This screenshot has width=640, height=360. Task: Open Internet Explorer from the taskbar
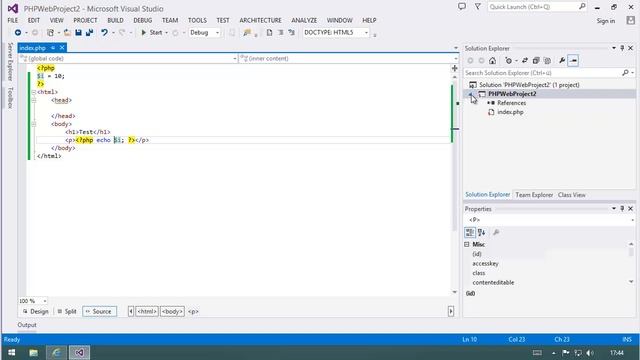click(x=56, y=353)
